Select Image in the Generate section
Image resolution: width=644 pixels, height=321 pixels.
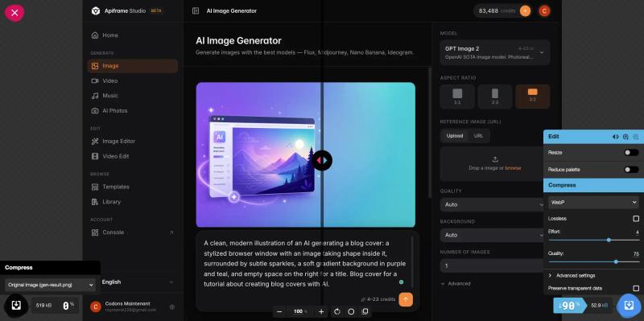coord(132,66)
